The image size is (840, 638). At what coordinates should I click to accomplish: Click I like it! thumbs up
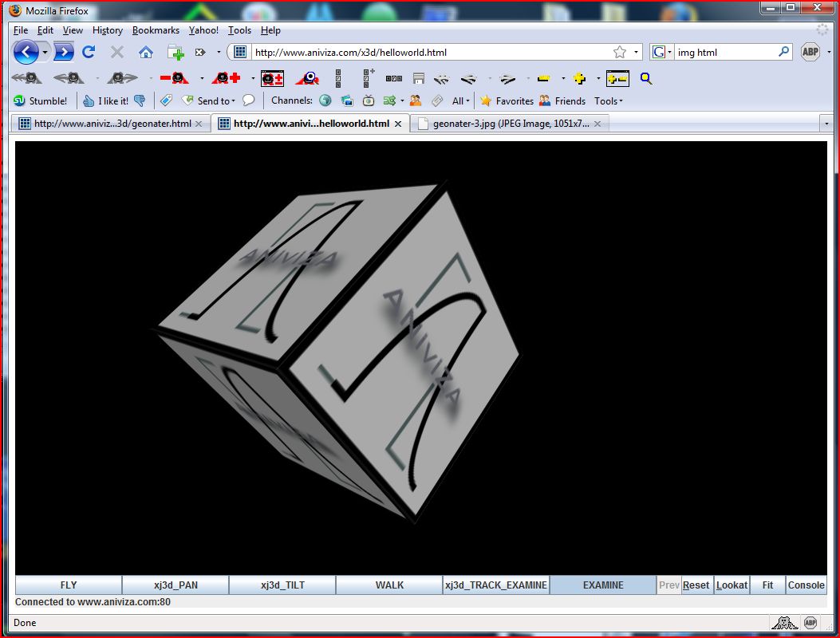[x=105, y=100]
